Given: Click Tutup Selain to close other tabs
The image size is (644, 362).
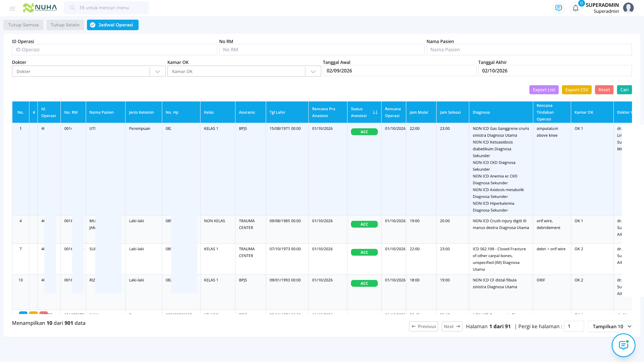Looking at the screenshot, I should [x=65, y=25].
